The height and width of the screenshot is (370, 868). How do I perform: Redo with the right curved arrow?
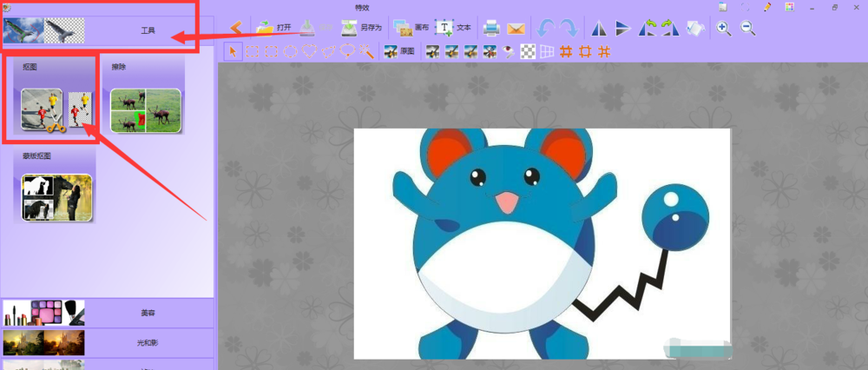click(569, 29)
